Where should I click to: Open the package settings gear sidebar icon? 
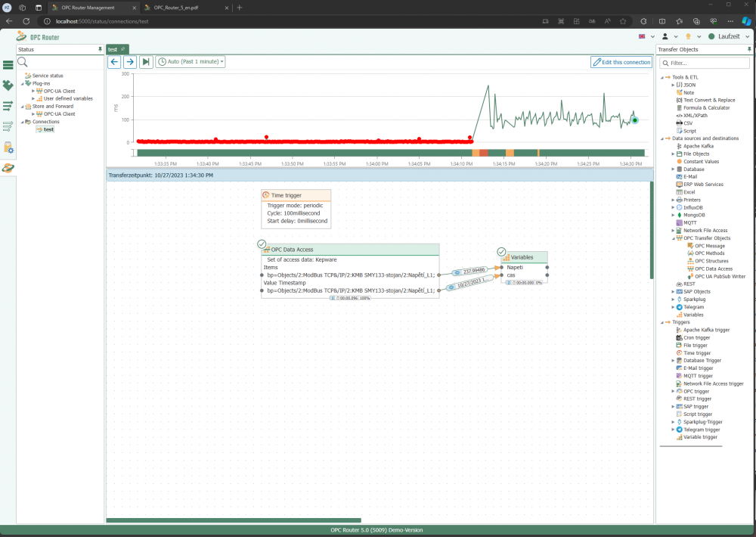8,147
